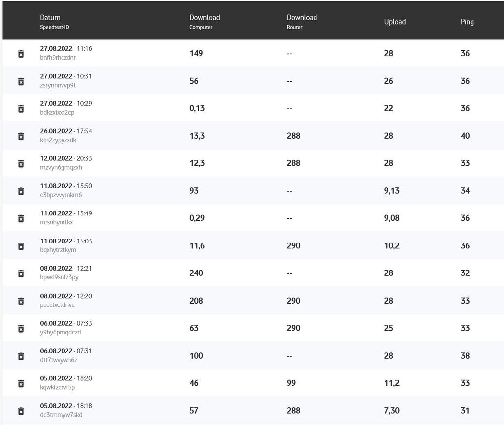Image resolution: width=504 pixels, height=425 pixels.
Task: Delete the speedtest entry with ID zsrynhnvvp9t
Action: (21, 81)
